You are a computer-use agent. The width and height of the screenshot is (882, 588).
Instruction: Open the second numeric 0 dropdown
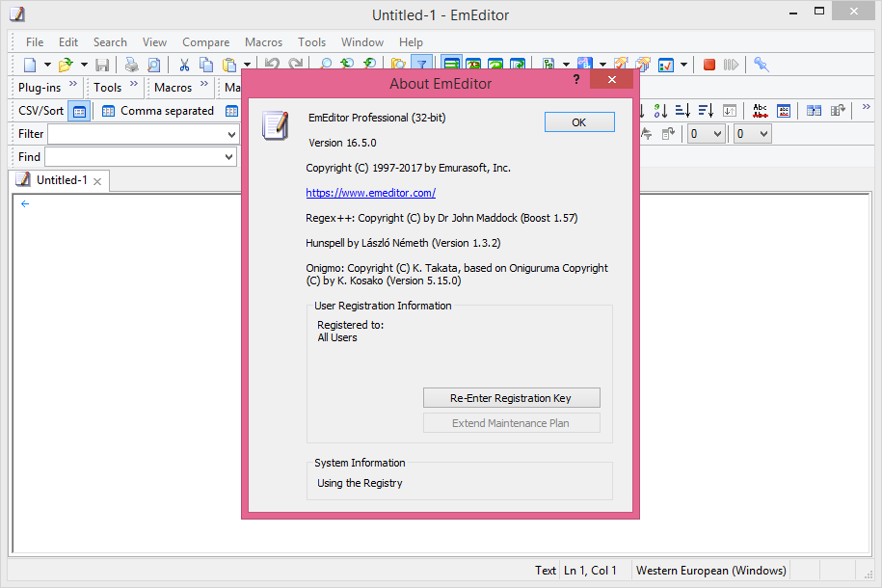pyautogui.click(x=763, y=134)
